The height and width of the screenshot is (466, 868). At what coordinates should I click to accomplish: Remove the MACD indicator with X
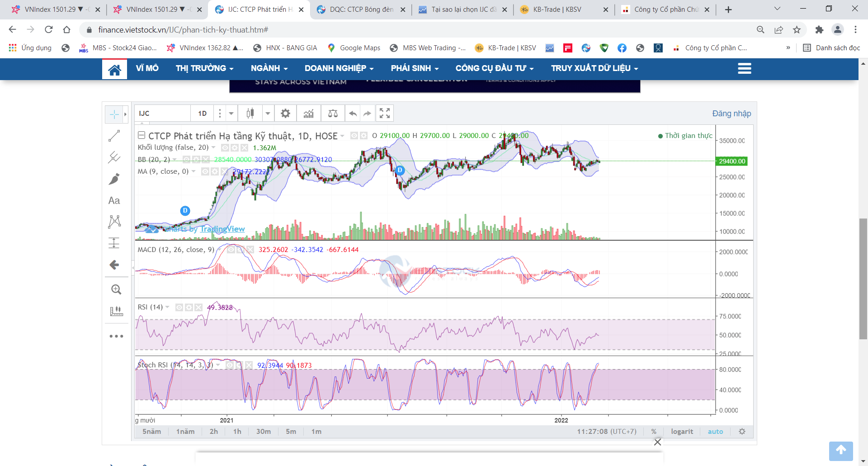pos(250,249)
